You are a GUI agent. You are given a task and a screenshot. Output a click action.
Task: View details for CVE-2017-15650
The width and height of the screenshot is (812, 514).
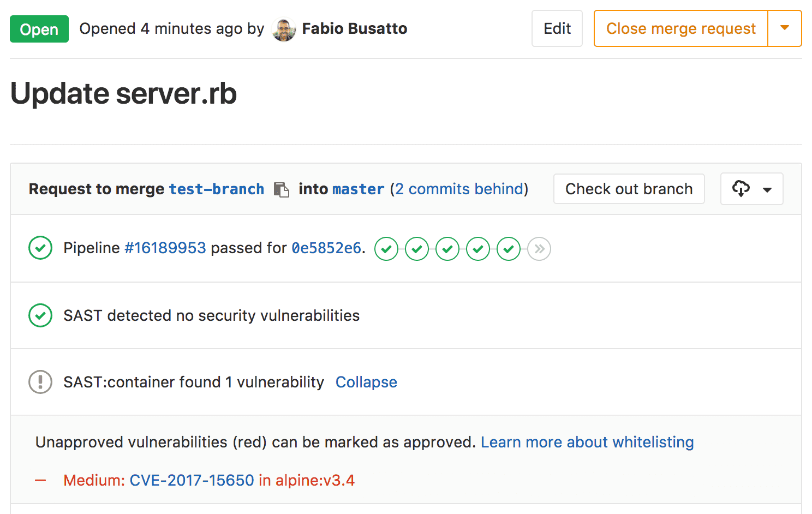[192, 480]
